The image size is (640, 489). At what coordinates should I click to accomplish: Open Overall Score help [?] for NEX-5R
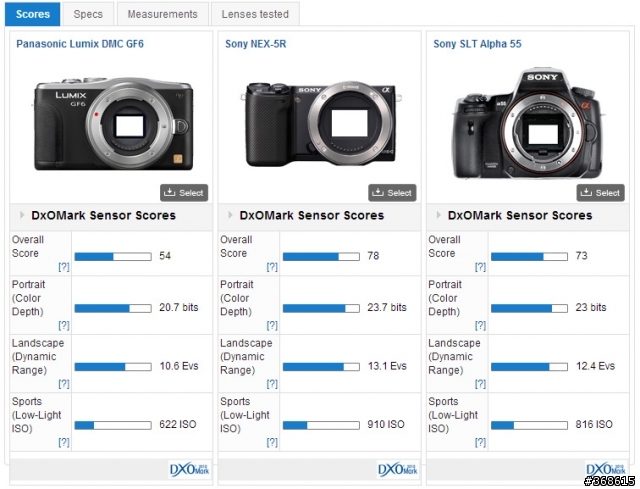[272, 267]
